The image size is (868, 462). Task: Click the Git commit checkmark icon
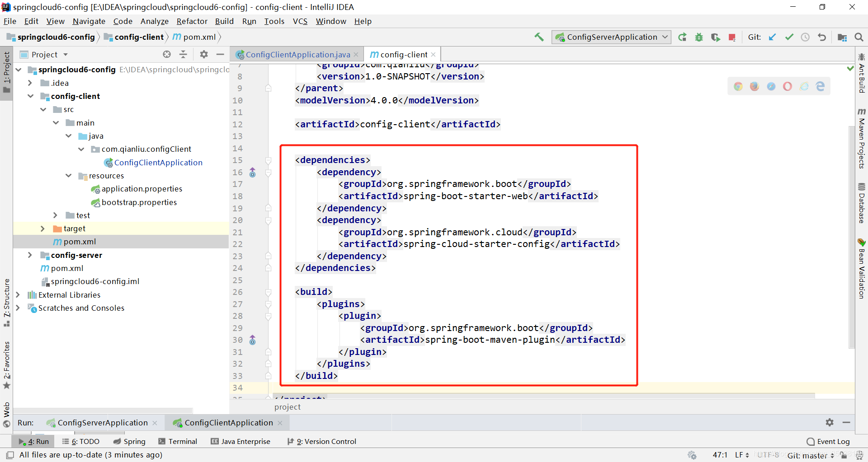[x=789, y=37]
